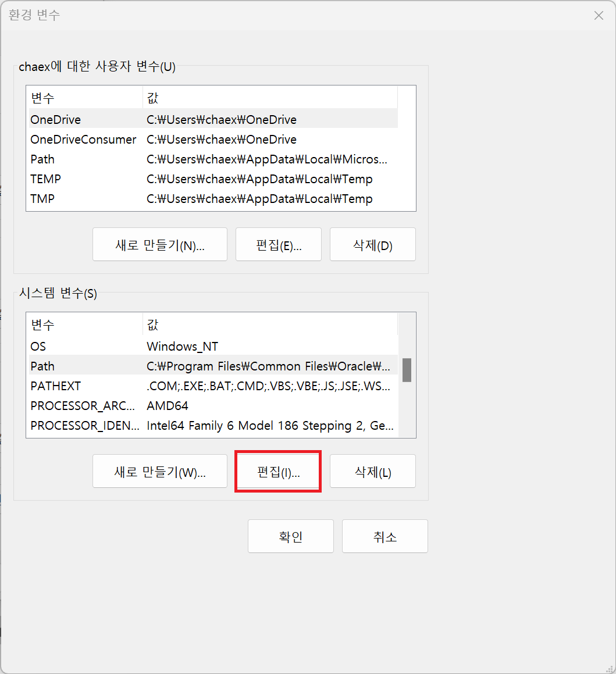The height and width of the screenshot is (674, 616).
Task: Close the 환경 변수 dialog
Action: coord(599,16)
